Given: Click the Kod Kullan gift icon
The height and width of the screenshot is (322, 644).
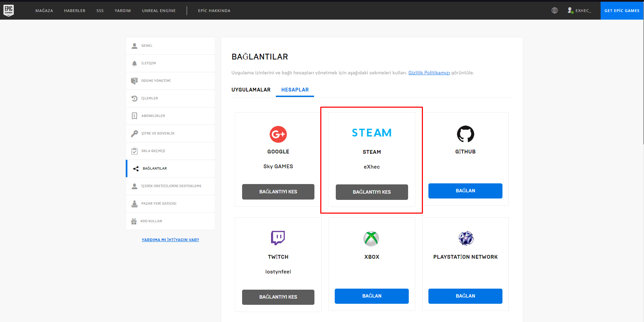Looking at the screenshot, I should (x=134, y=221).
